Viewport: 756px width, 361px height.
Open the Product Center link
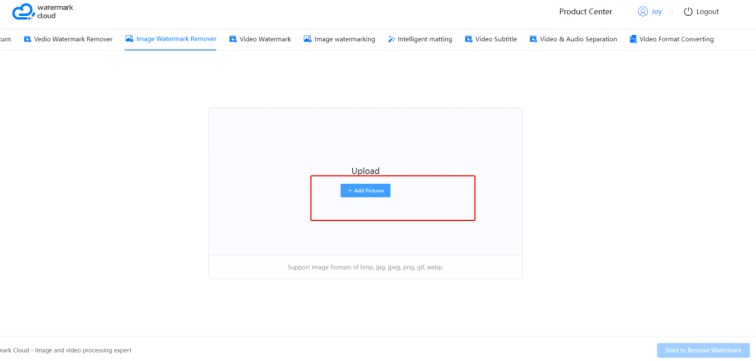coord(586,12)
